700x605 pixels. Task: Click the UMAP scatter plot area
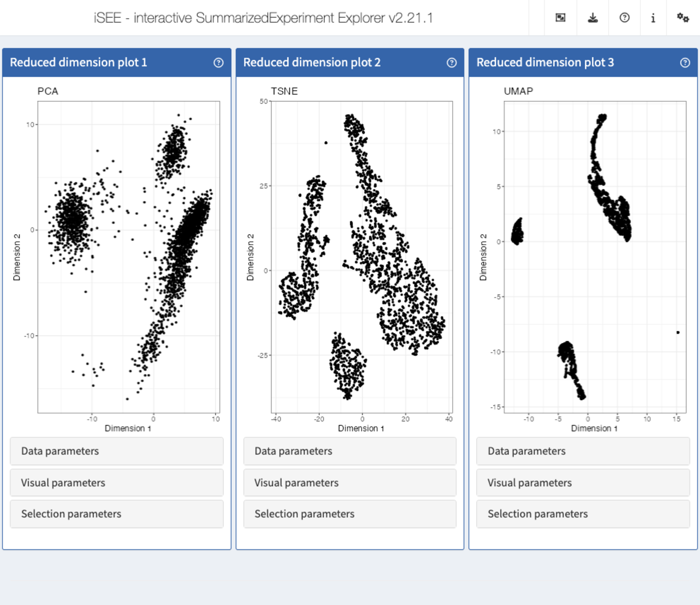coord(595,257)
